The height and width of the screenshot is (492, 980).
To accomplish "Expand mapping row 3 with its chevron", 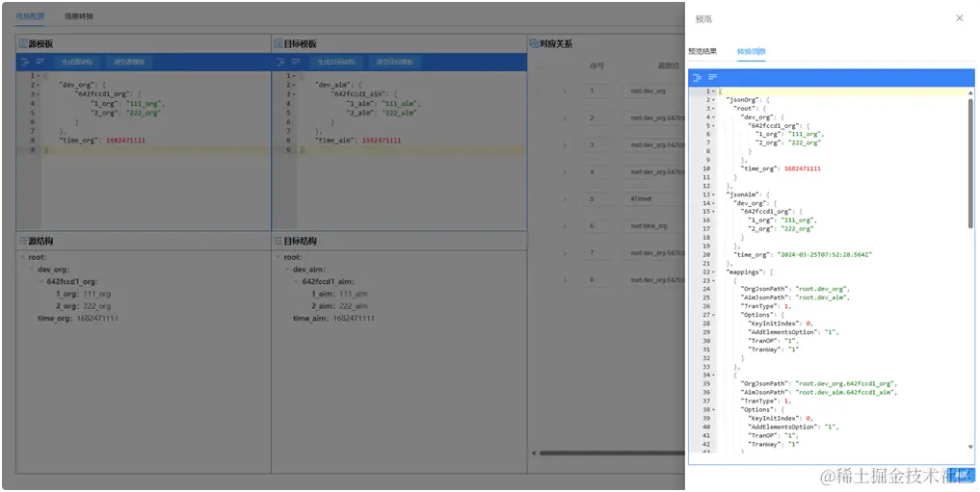I will pos(565,144).
